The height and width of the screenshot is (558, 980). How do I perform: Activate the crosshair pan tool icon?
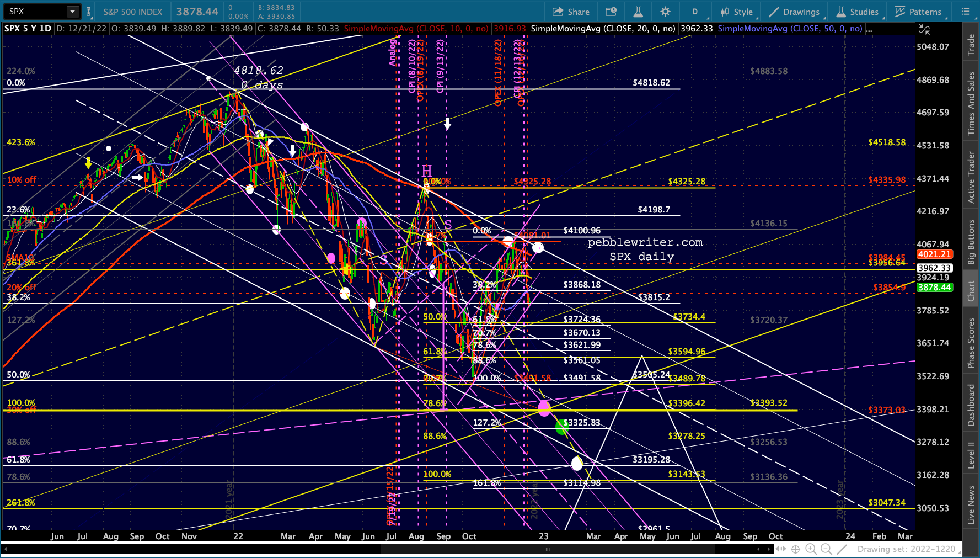tap(795, 549)
